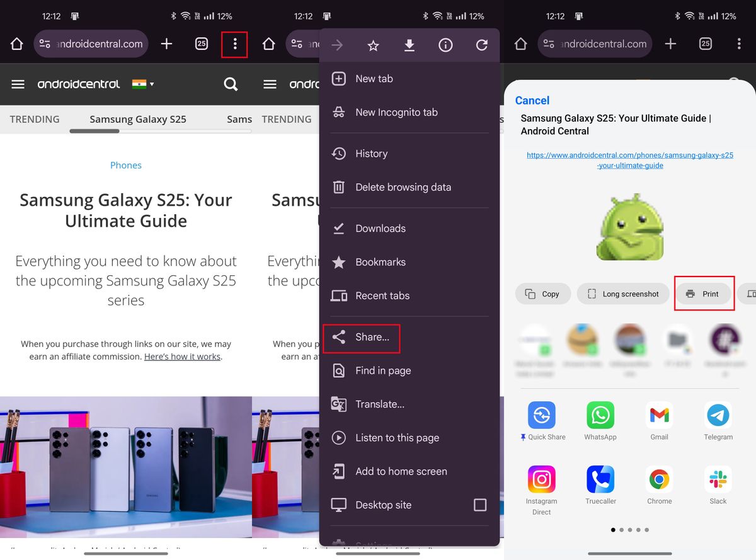The image size is (756, 560).
Task: Share the page to Slack
Action: [718, 480]
